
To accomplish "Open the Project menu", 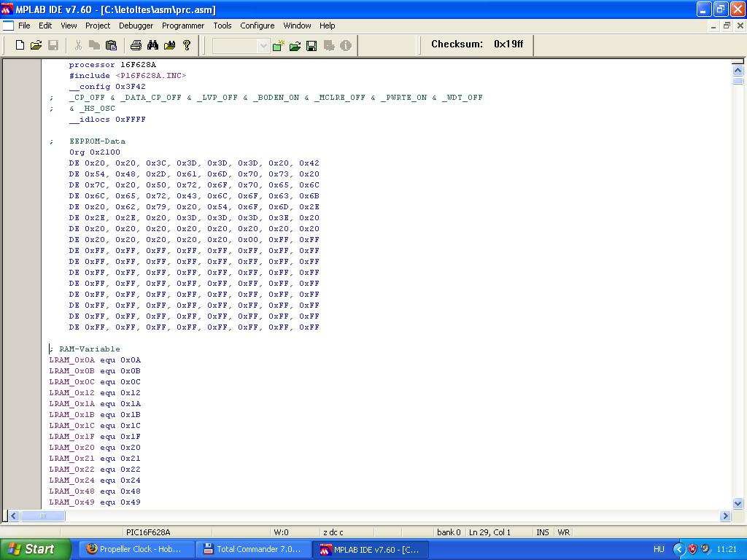I will click(98, 26).
